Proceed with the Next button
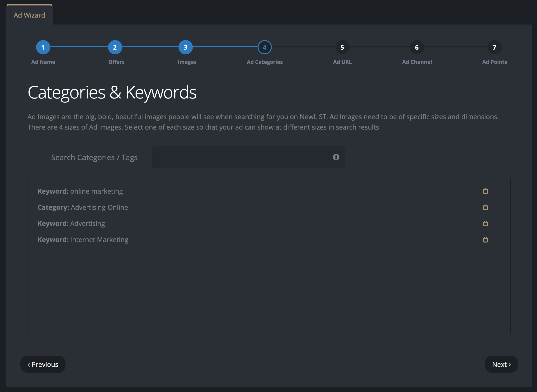The image size is (537, 392). pyautogui.click(x=501, y=364)
